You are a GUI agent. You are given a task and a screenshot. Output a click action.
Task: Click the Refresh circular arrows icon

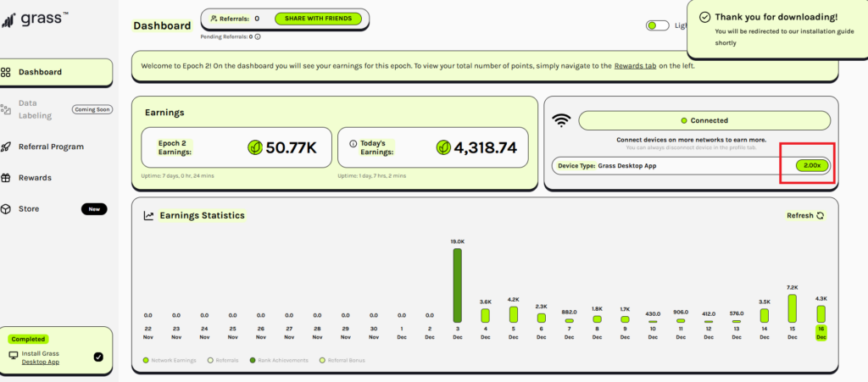(x=821, y=216)
